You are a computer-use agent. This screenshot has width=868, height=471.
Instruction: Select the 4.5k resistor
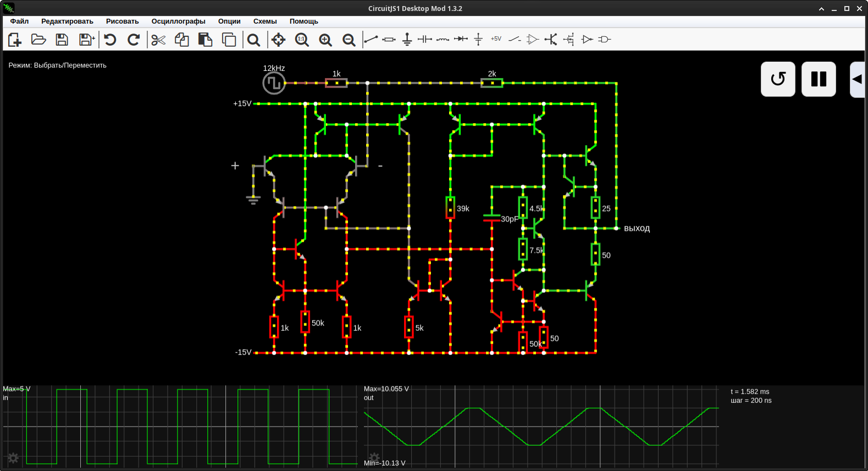(x=523, y=208)
